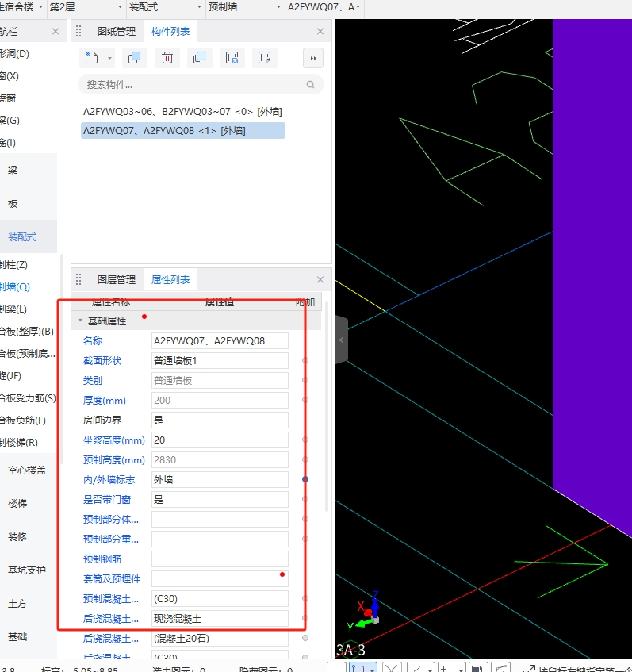Switch to the 构件列表 tab
The height and width of the screenshot is (672, 632).
(170, 31)
